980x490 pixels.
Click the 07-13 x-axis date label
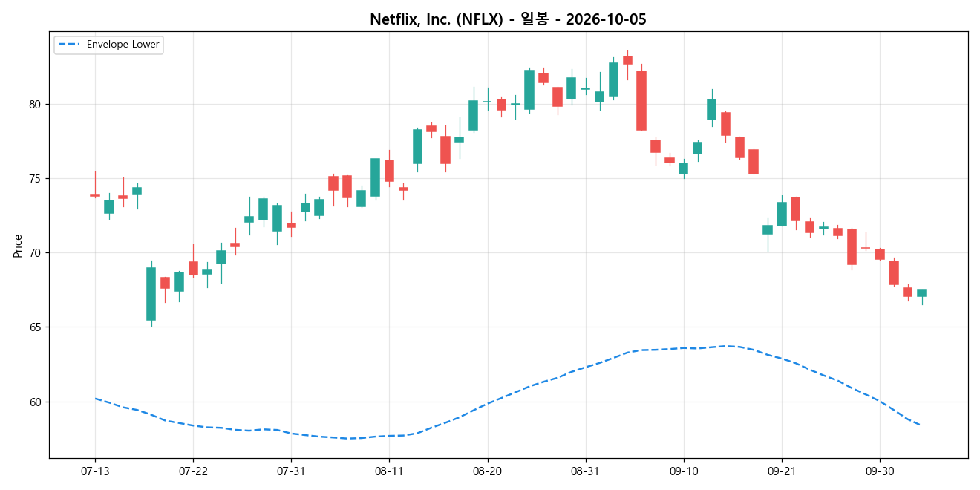(94, 471)
